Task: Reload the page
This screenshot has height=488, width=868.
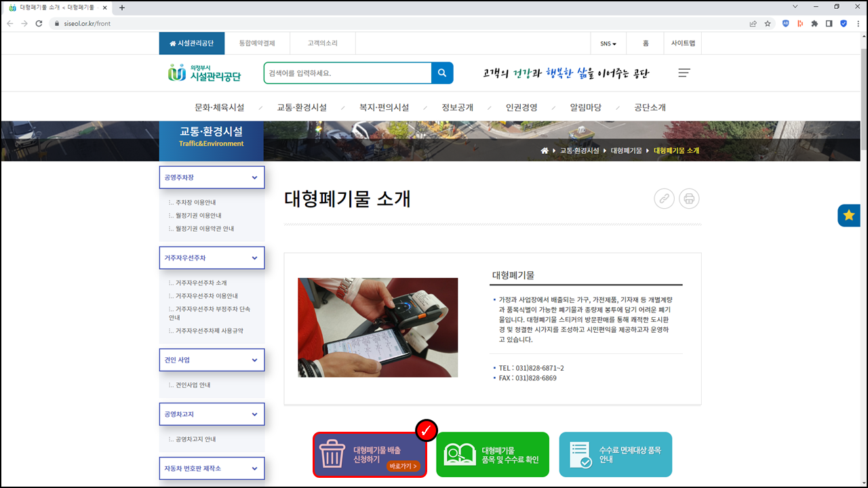Action: 39,23
